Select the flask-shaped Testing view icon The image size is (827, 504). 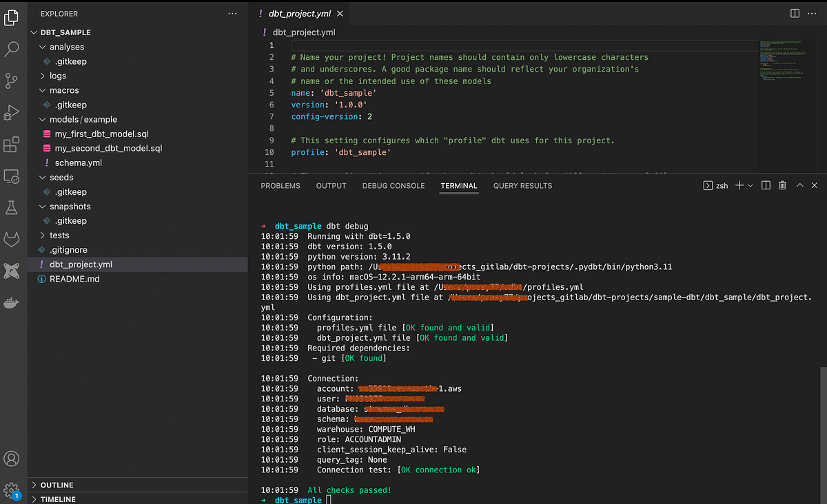pyautogui.click(x=11, y=207)
